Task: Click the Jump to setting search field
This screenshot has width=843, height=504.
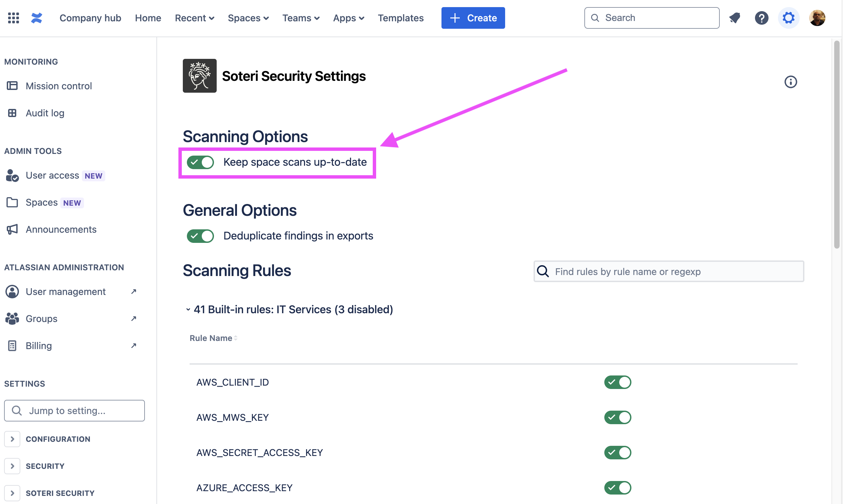Action: (74, 411)
